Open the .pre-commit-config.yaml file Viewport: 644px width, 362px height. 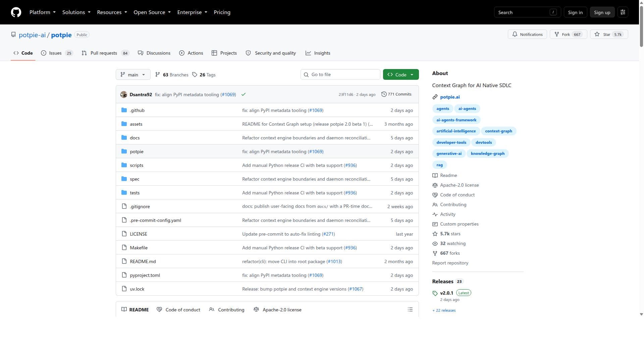(x=155, y=221)
